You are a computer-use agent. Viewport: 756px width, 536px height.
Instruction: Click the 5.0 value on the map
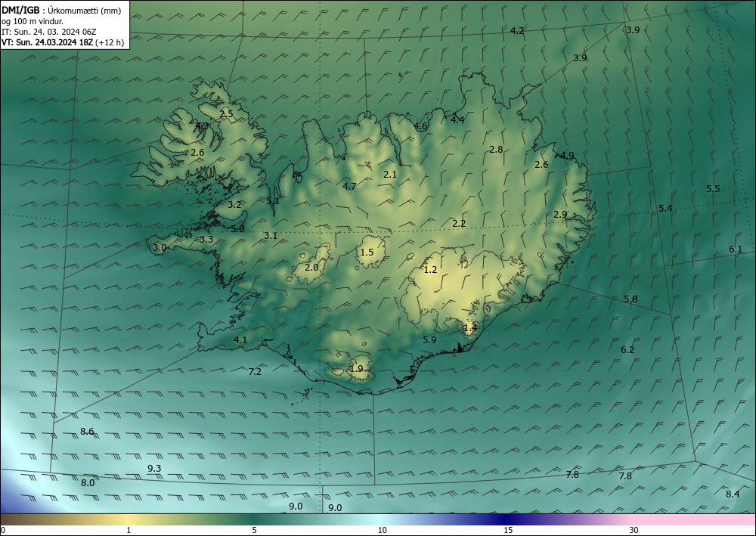[x=237, y=229]
